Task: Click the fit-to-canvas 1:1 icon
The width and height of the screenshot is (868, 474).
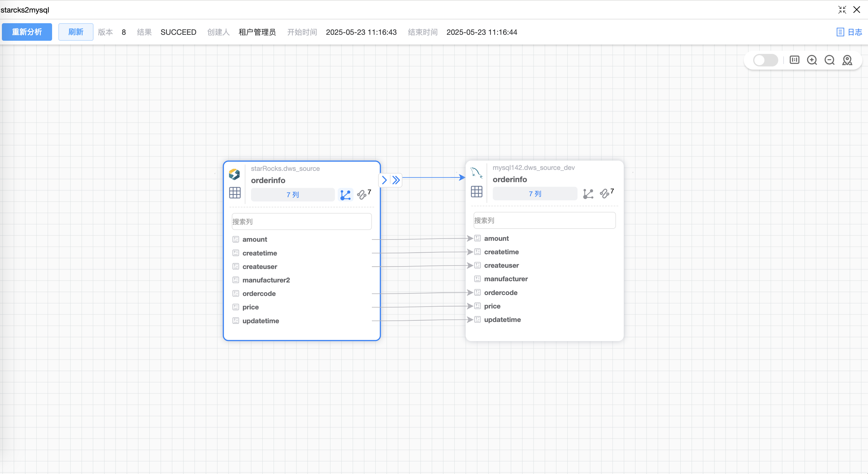Action: coord(794,60)
